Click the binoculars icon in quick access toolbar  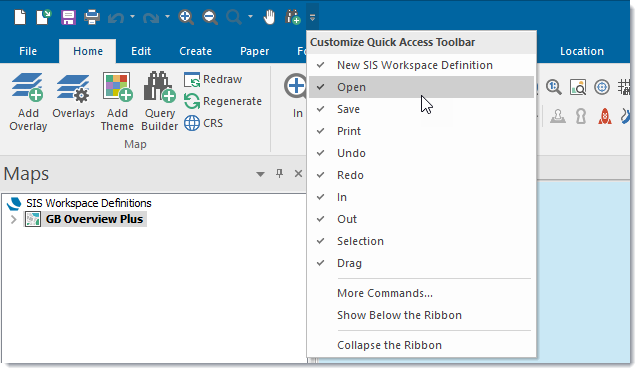tap(293, 17)
